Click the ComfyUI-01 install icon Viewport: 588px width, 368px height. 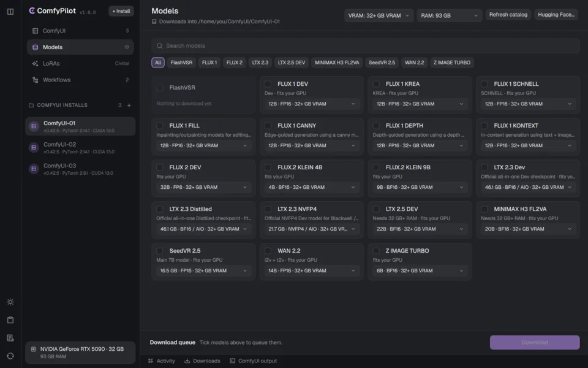click(x=34, y=126)
